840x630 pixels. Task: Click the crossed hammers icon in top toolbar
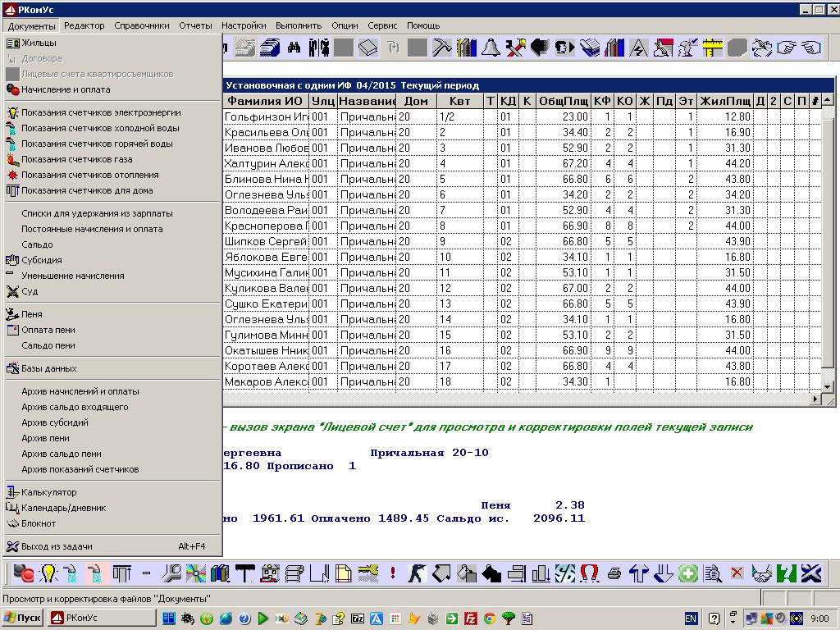coord(515,48)
